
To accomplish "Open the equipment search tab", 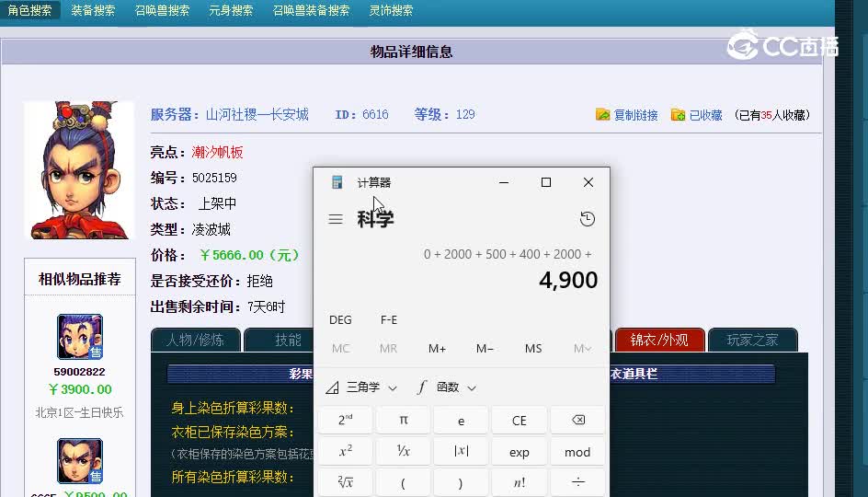I will pyautogui.click(x=93, y=10).
